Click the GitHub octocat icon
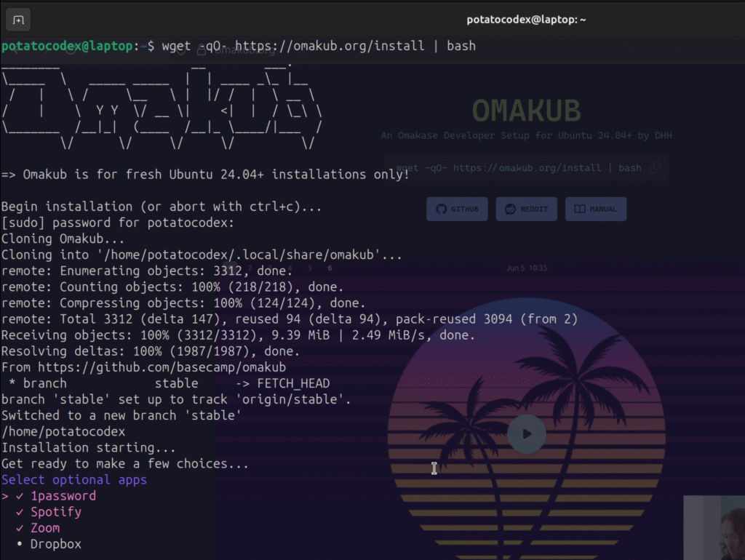 tap(442, 209)
